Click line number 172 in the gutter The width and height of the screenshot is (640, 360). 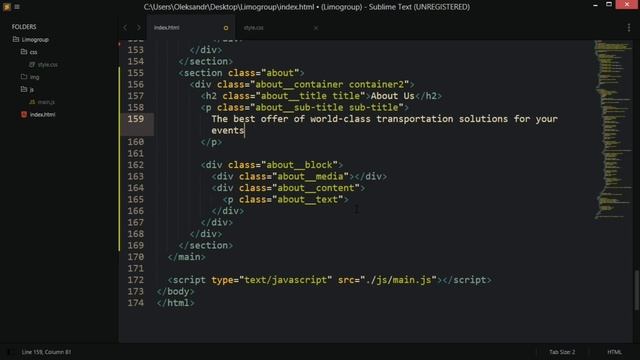(136, 280)
